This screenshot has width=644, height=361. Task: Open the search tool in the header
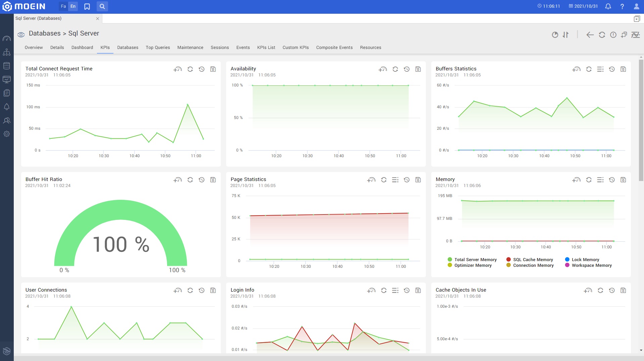(102, 6)
